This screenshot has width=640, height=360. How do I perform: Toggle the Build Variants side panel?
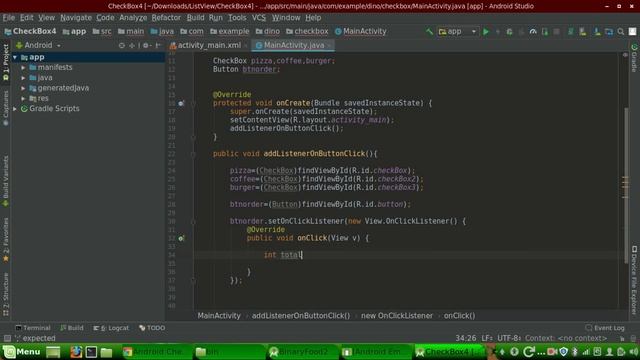(x=6, y=181)
